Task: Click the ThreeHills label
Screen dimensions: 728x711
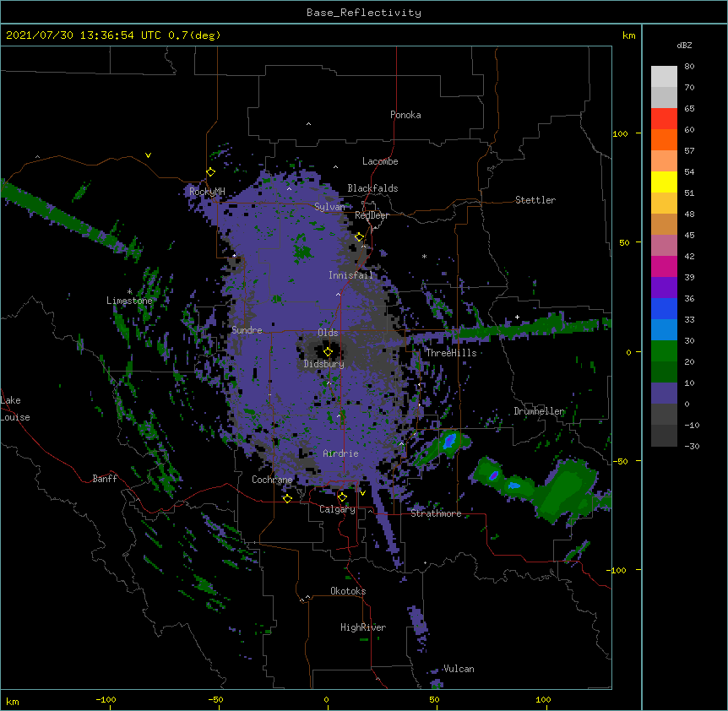Action: pos(451,353)
